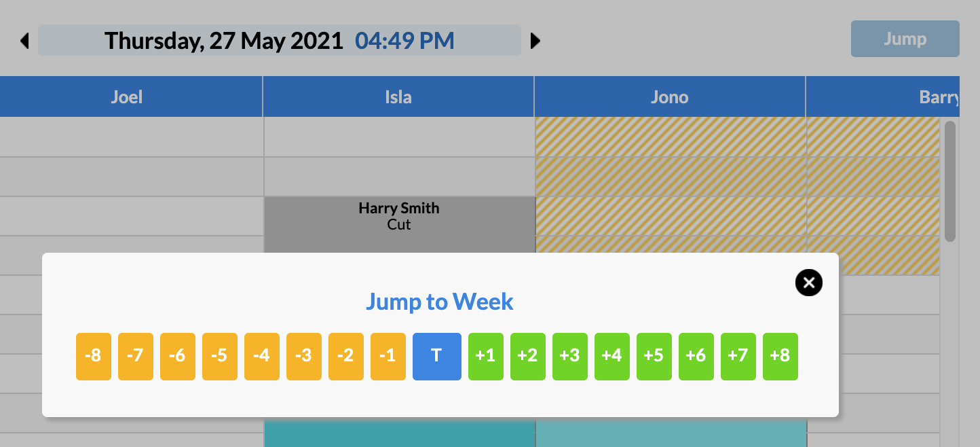Click the right arrow to advance a day
The width and height of the screenshot is (980, 447).
tap(535, 41)
